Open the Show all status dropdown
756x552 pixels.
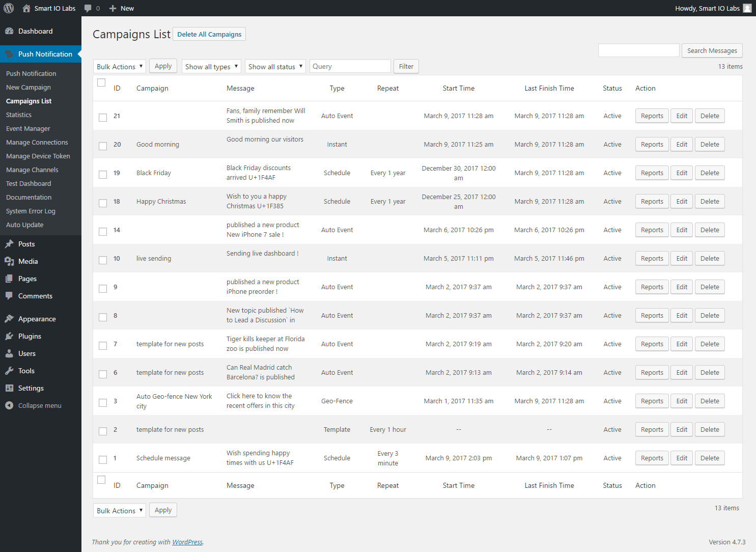point(275,67)
